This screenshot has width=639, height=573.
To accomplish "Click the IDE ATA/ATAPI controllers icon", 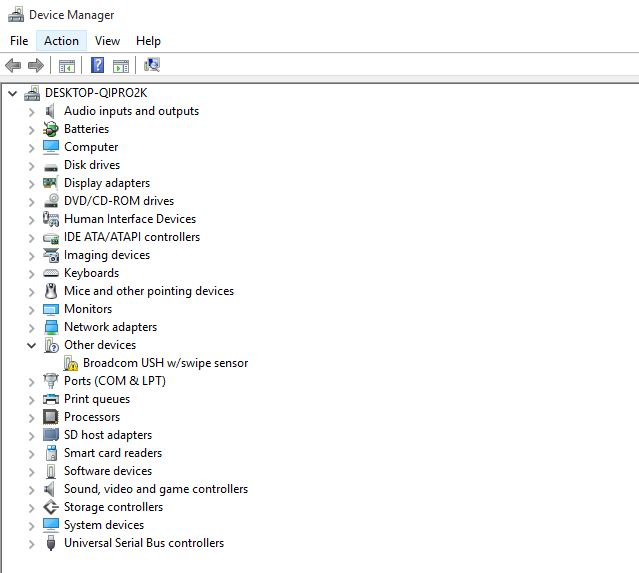I will pos(51,238).
